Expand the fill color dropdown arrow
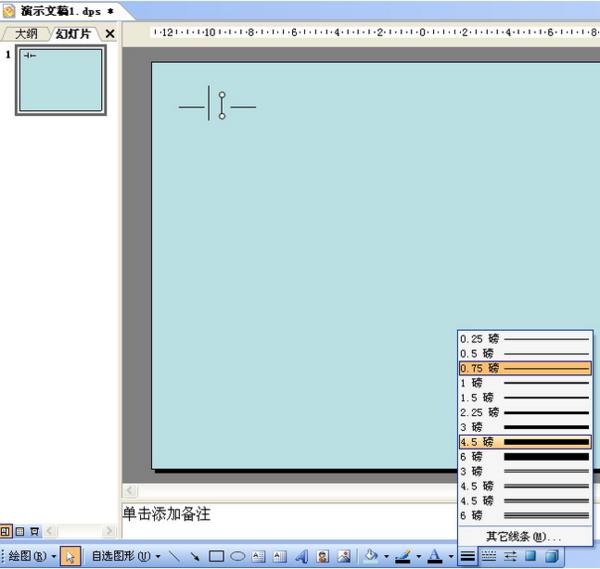 [386, 556]
